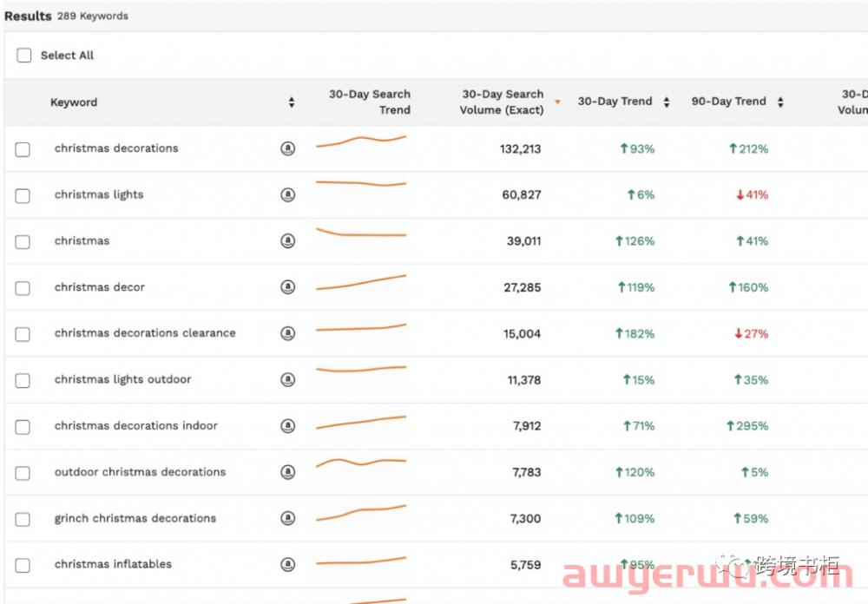Open keyword christmas decorations indoor
Screen dimensions: 868x604
click(136, 426)
